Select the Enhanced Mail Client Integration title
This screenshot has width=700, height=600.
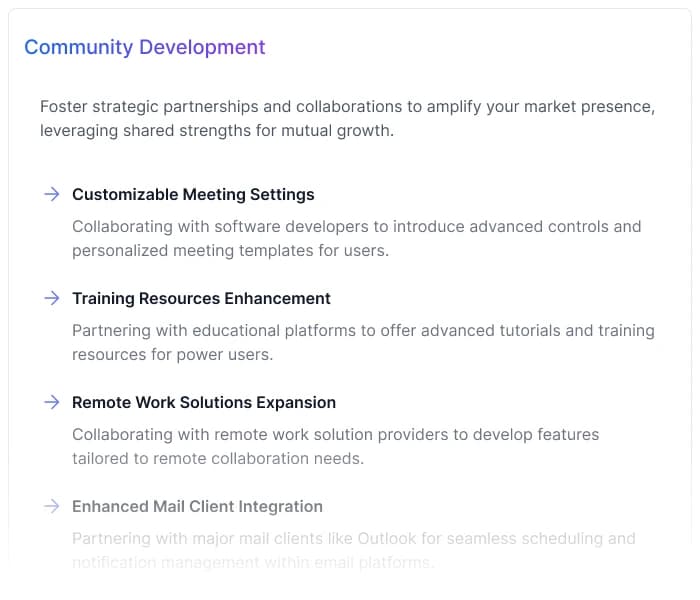point(197,506)
